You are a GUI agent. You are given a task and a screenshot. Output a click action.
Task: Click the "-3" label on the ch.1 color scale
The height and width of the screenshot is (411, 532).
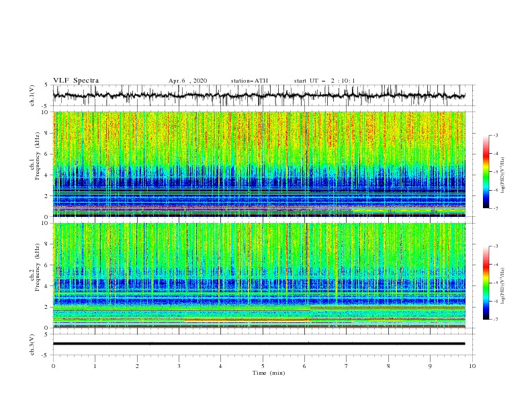[x=495, y=135]
